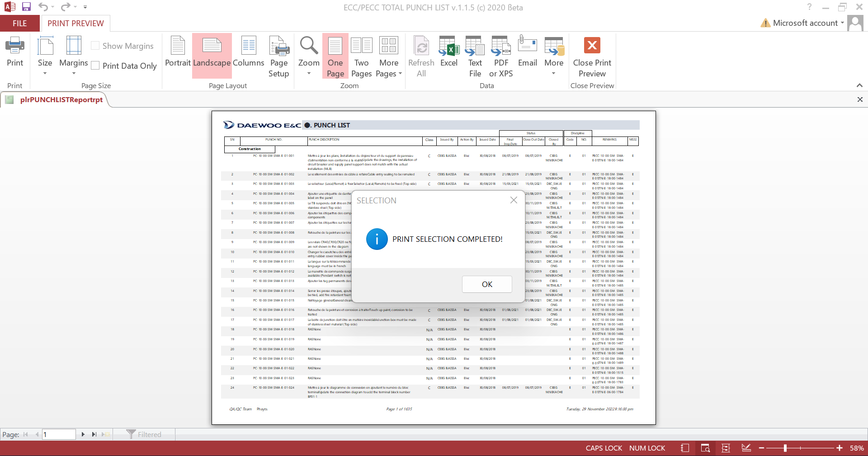Select Landscape orientation
Screen dimensions: 868x456
point(212,56)
